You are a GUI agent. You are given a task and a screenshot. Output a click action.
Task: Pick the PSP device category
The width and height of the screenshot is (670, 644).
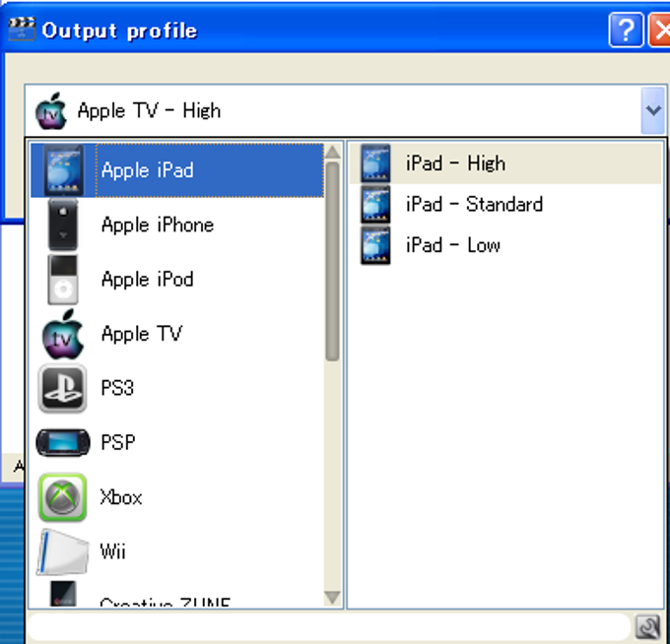177,443
